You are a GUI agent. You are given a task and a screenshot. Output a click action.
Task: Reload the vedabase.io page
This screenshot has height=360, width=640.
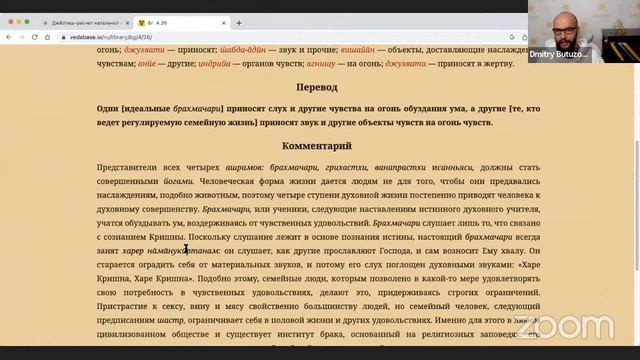click(x=35, y=37)
